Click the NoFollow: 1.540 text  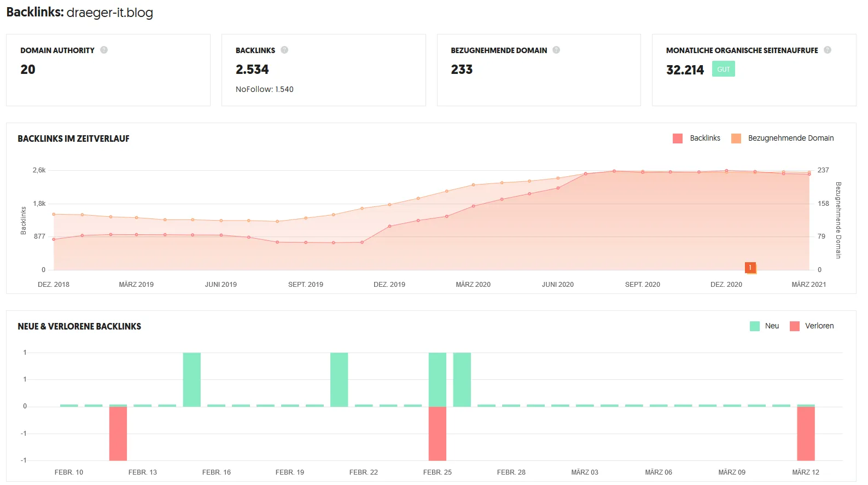[x=264, y=89]
